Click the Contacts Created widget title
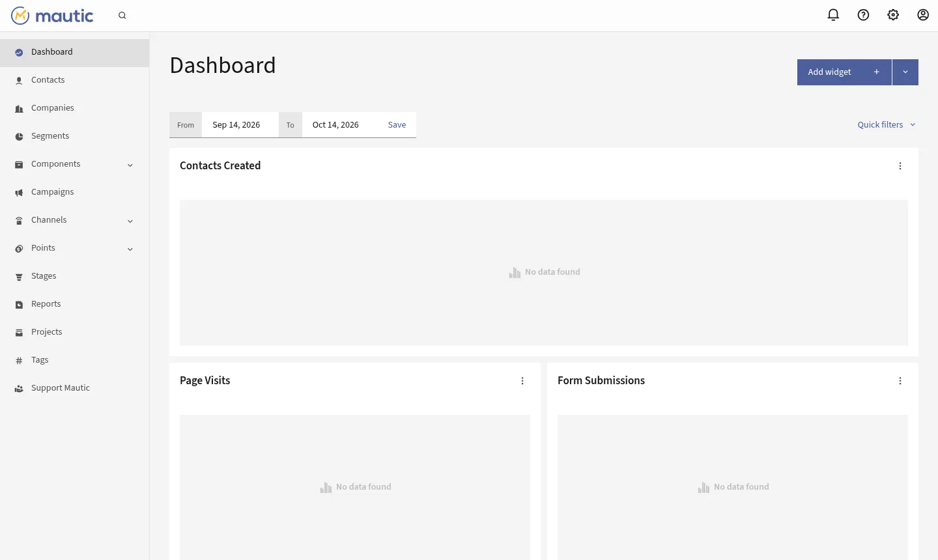This screenshot has width=938, height=560. pos(220,165)
